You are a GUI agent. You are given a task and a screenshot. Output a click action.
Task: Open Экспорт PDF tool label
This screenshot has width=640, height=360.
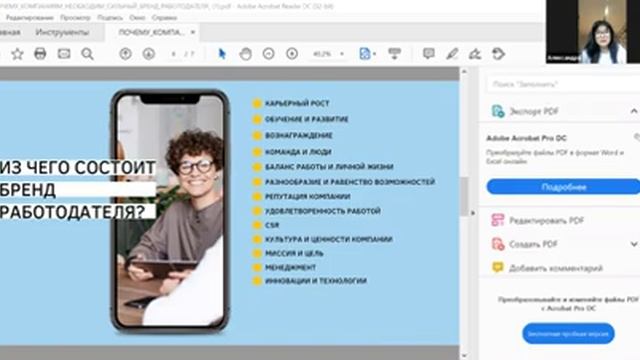pos(534,111)
